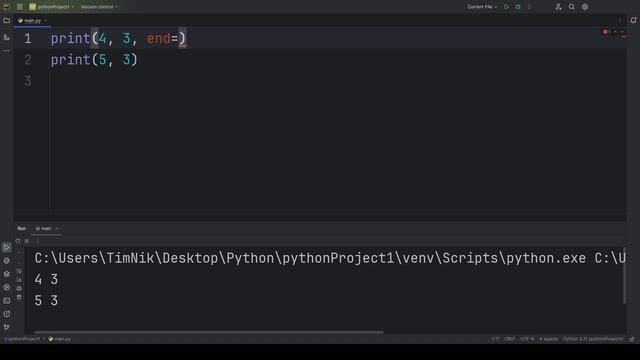Image resolution: width=640 pixels, height=360 pixels.
Task: Click the red error indicator in editor
Action: click(606, 32)
